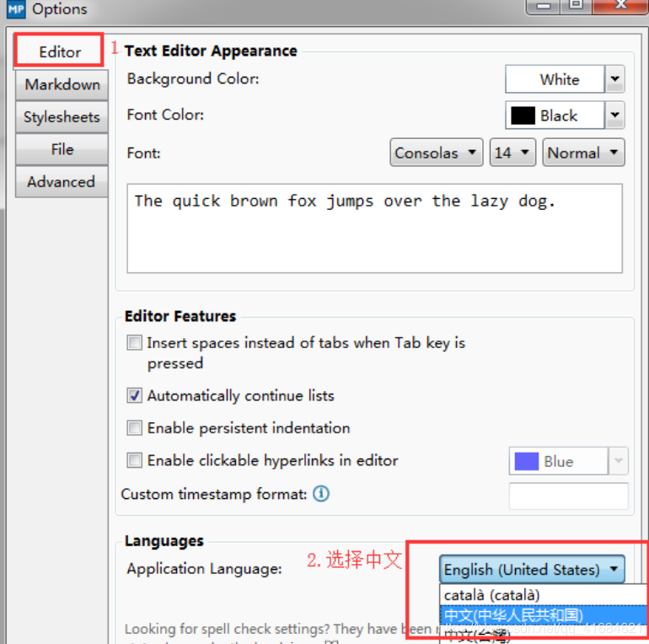Enable clickable hyperlinks in editor
649x644 pixels.
(135, 460)
